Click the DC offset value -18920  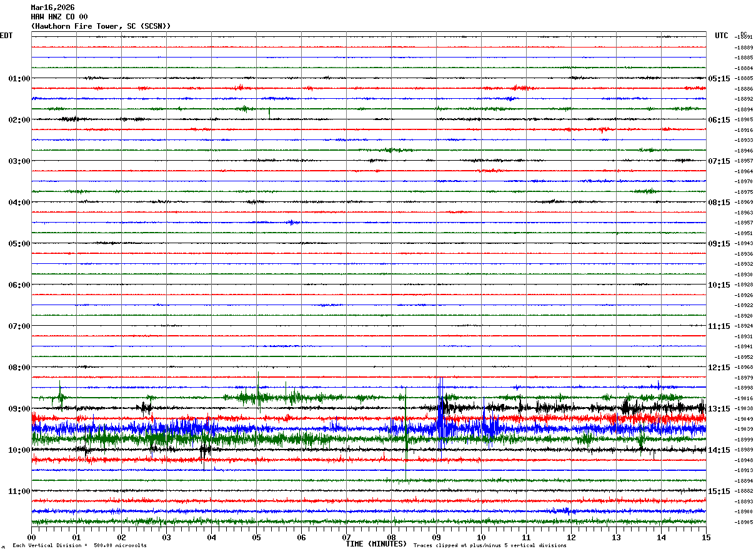[744, 316]
